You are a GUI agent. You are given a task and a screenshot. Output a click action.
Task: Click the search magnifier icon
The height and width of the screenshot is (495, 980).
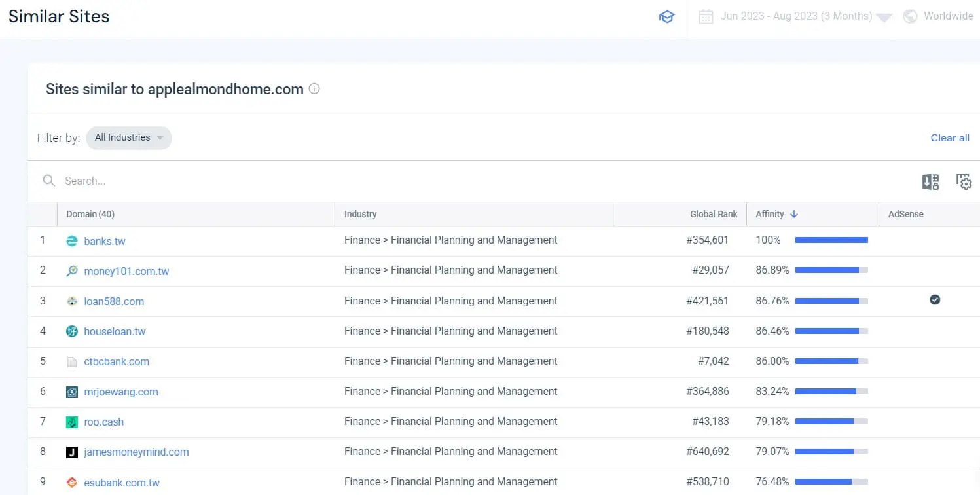48,180
